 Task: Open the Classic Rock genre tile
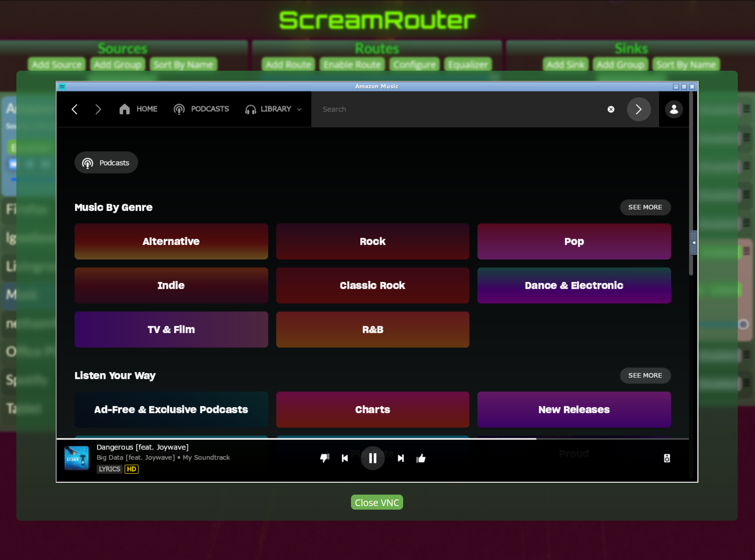pos(373,286)
